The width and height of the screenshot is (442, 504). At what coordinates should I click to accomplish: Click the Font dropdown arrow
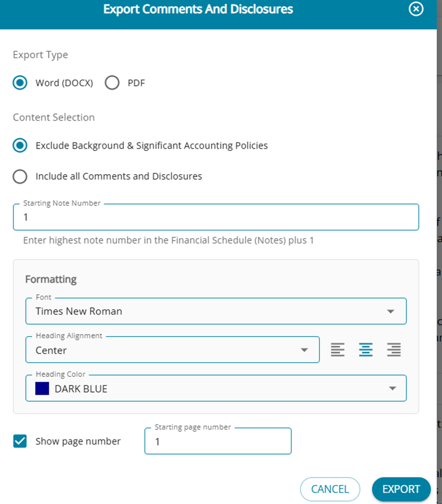pos(391,311)
